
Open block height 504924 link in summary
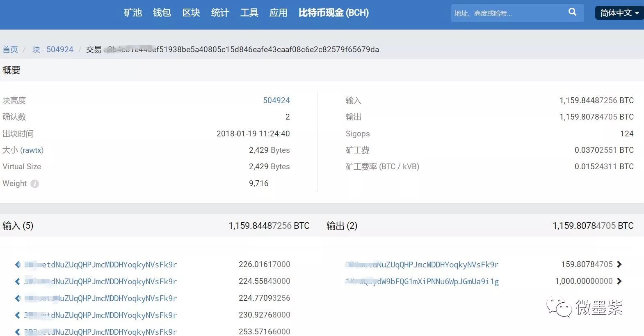[276, 100]
